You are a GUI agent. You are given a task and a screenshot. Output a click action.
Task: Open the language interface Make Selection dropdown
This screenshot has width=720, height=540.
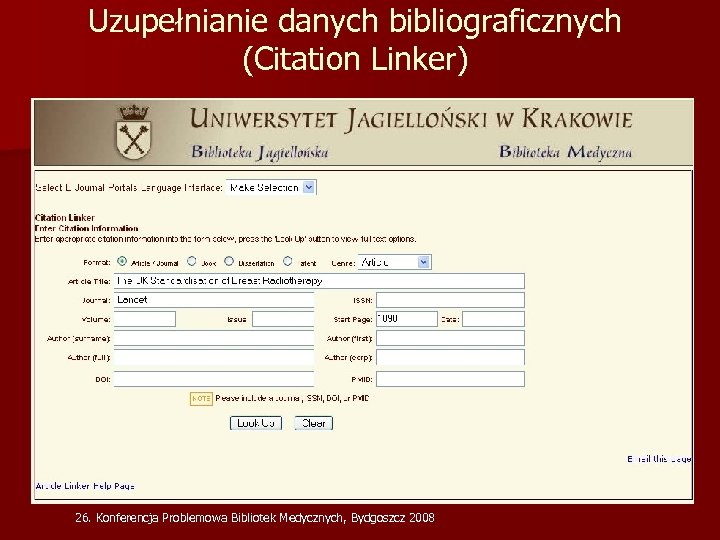271,187
